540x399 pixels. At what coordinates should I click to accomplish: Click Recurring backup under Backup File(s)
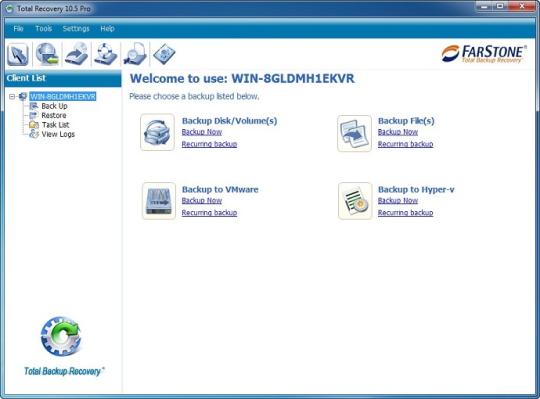[405, 144]
